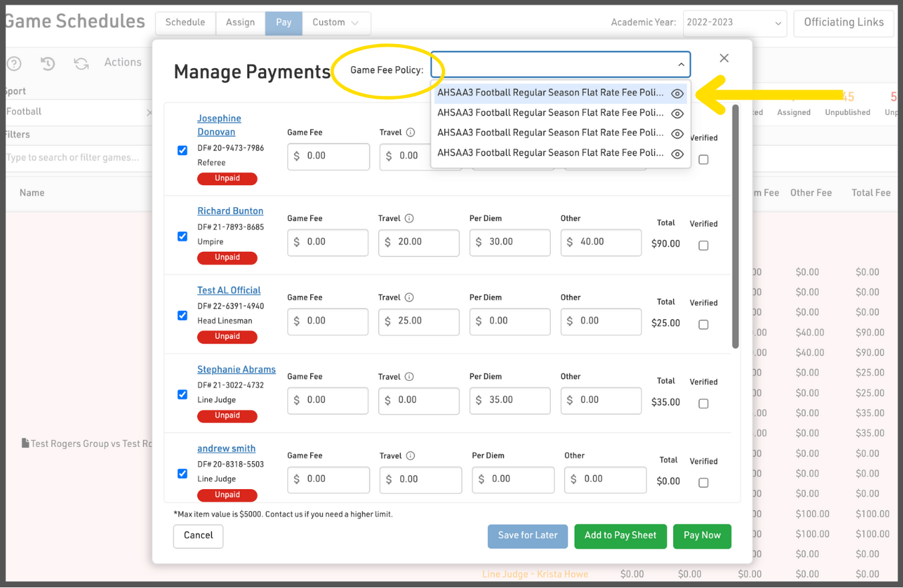Click the Add to Pay Sheet button
The width and height of the screenshot is (903, 588).
(x=620, y=536)
